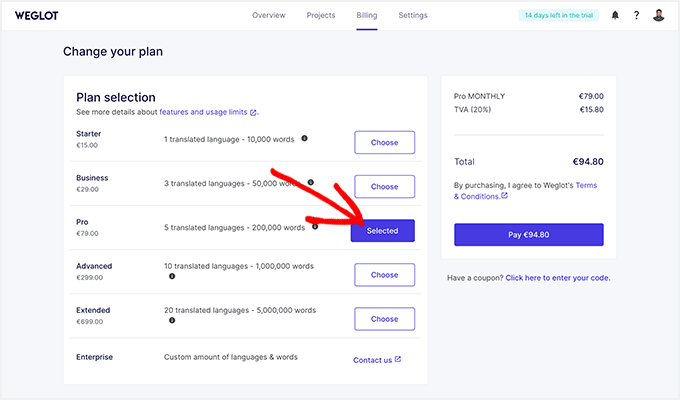Click the Extended plan info icon
Viewport: 680px width, 400px height.
pyautogui.click(x=171, y=321)
